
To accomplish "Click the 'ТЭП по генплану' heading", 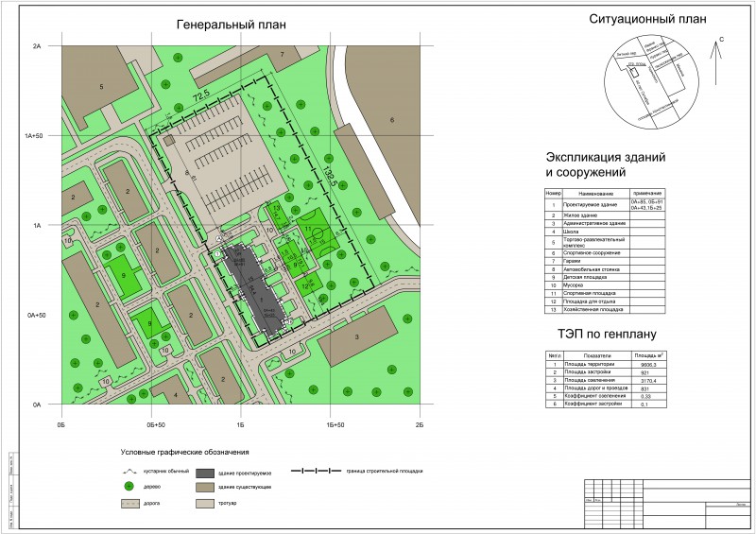I will point(607,334).
